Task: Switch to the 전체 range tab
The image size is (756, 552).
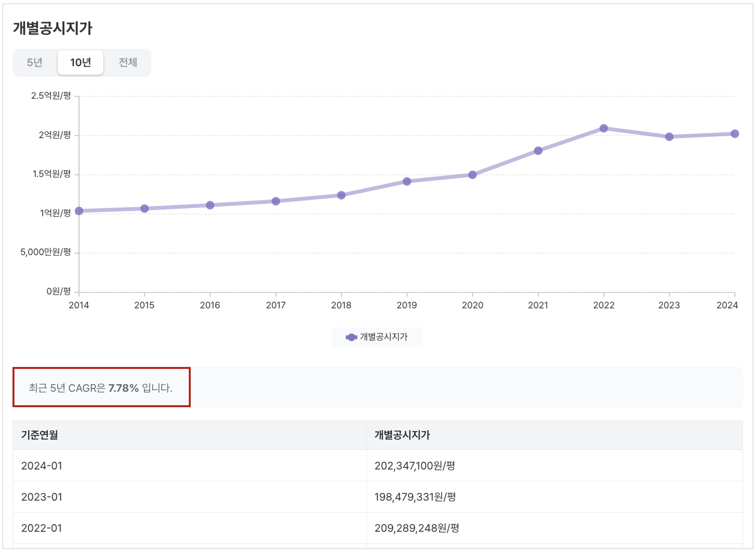Action: tap(128, 62)
